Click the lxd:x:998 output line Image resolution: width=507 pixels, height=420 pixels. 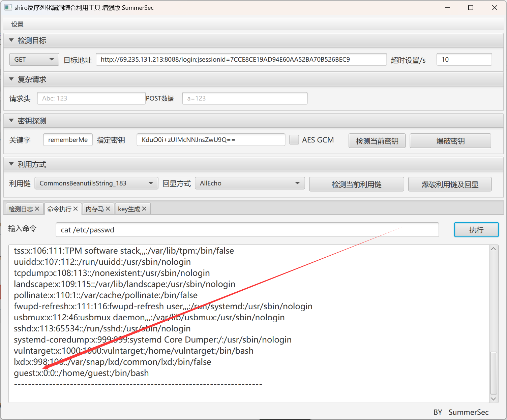[112, 362]
